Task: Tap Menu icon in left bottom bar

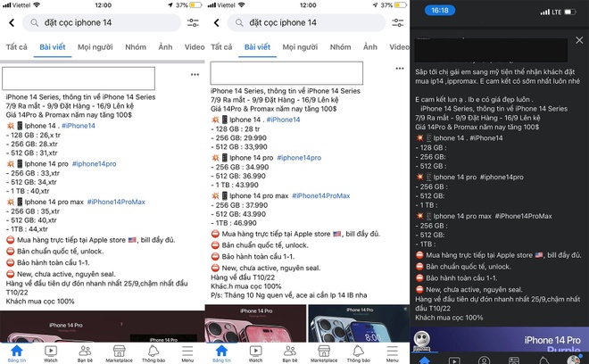Action: coord(187,354)
